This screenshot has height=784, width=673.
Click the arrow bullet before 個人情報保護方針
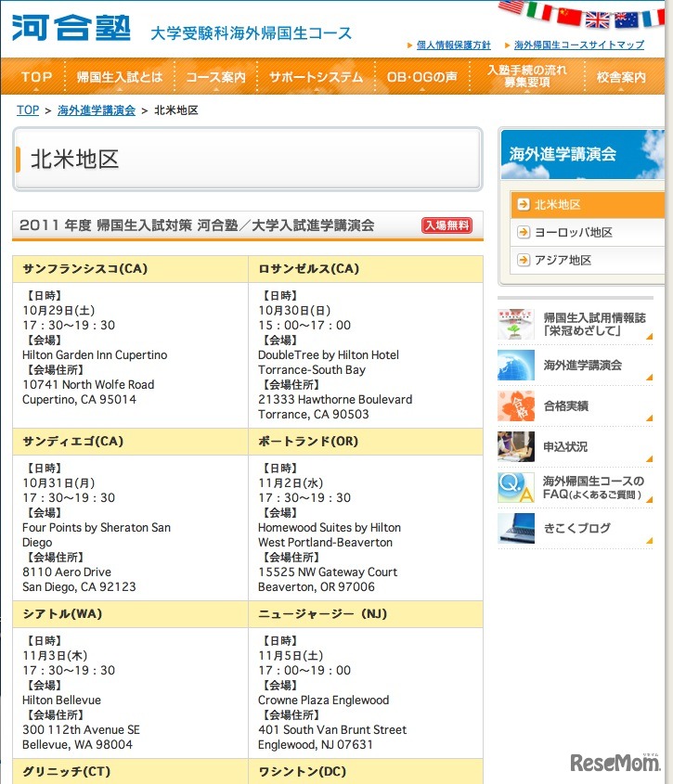click(409, 45)
